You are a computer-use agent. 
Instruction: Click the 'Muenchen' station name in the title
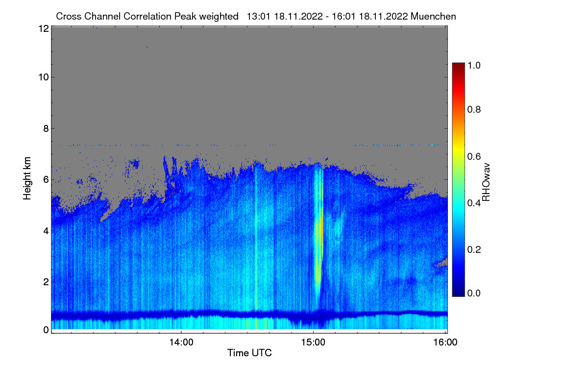(434, 16)
